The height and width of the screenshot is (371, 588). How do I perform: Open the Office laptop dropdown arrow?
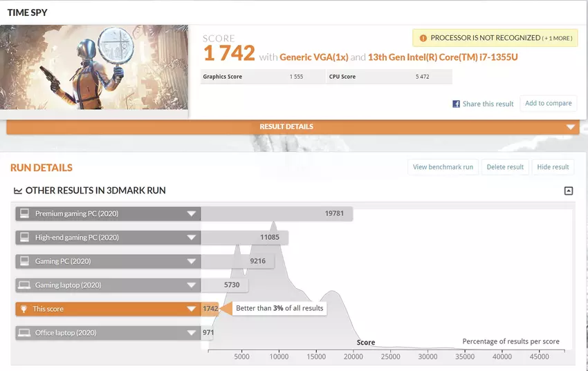pyautogui.click(x=192, y=333)
